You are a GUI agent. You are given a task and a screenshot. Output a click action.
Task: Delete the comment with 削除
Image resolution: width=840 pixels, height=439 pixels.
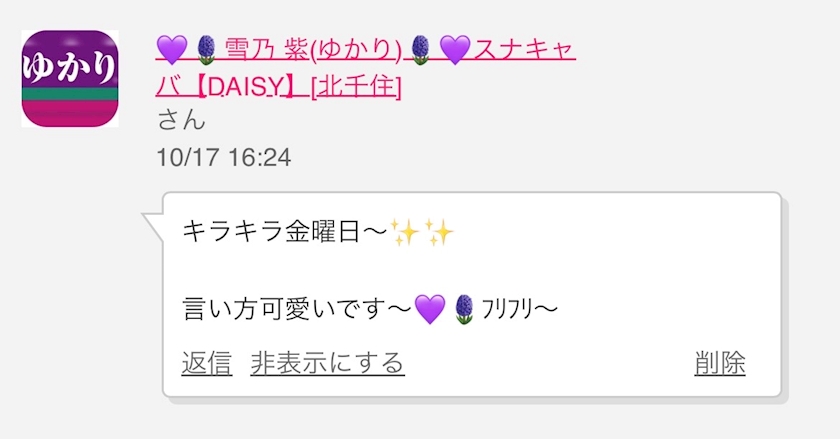coord(720,363)
